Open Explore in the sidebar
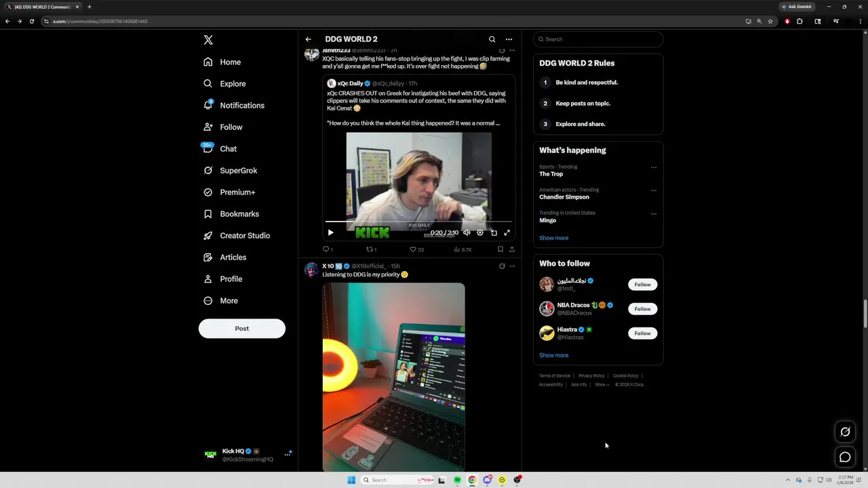The image size is (868, 488). click(224, 83)
